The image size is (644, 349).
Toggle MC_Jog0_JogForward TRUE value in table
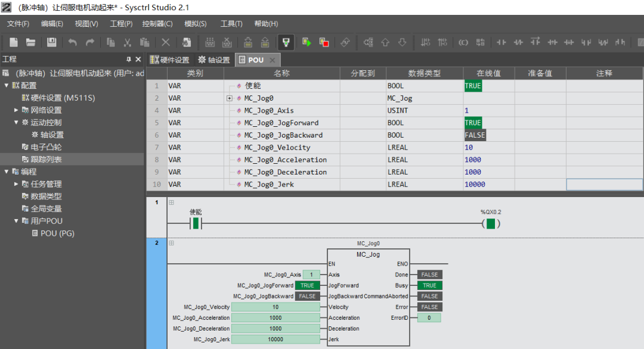coord(473,123)
